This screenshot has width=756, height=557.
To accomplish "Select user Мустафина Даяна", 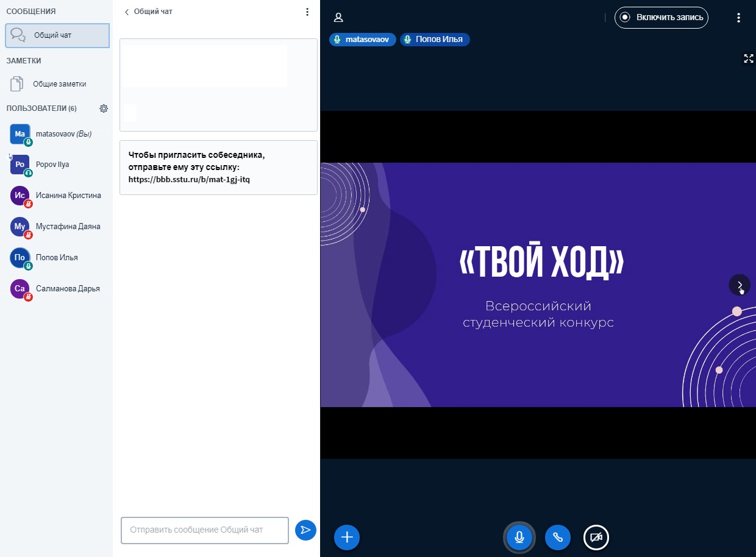I will pos(57,227).
